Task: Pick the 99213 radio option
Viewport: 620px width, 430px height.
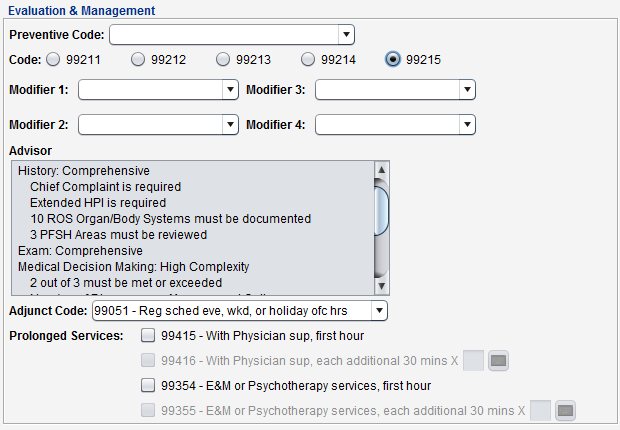Action: (x=223, y=60)
